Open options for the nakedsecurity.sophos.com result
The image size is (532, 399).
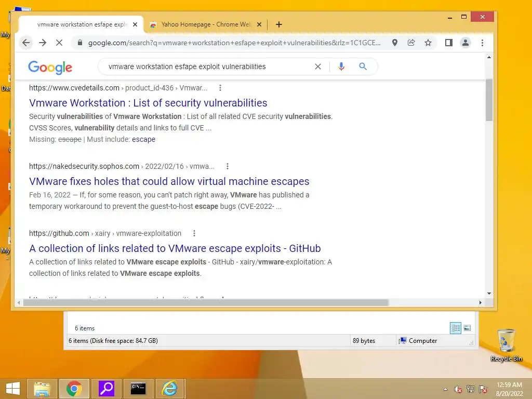pyautogui.click(x=228, y=166)
